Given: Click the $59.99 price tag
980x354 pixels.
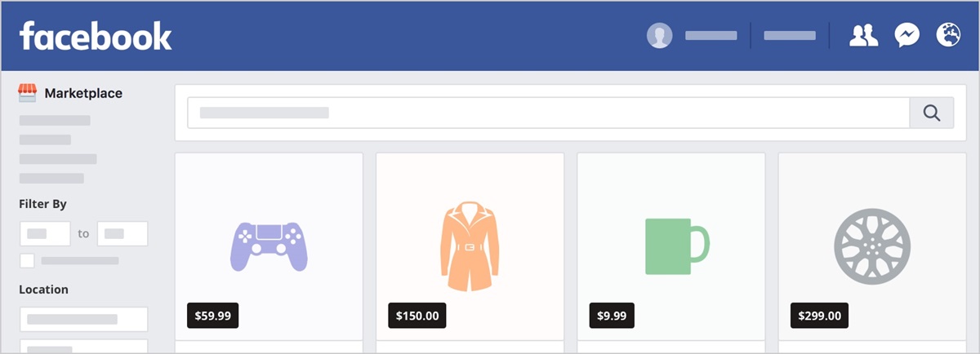Looking at the screenshot, I should click(212, 315).
